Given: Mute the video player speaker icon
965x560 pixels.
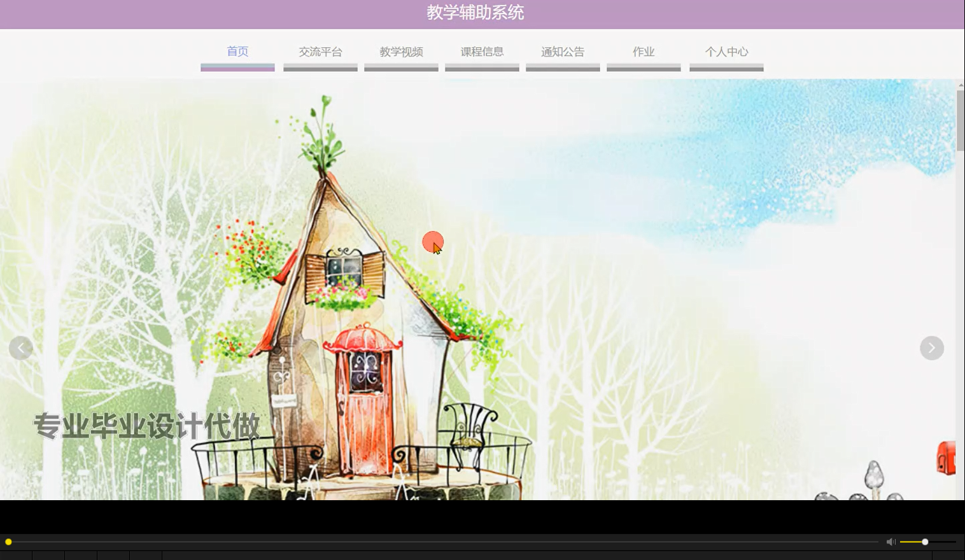Looking at the screenshot, I should click(x=891, y=542).
